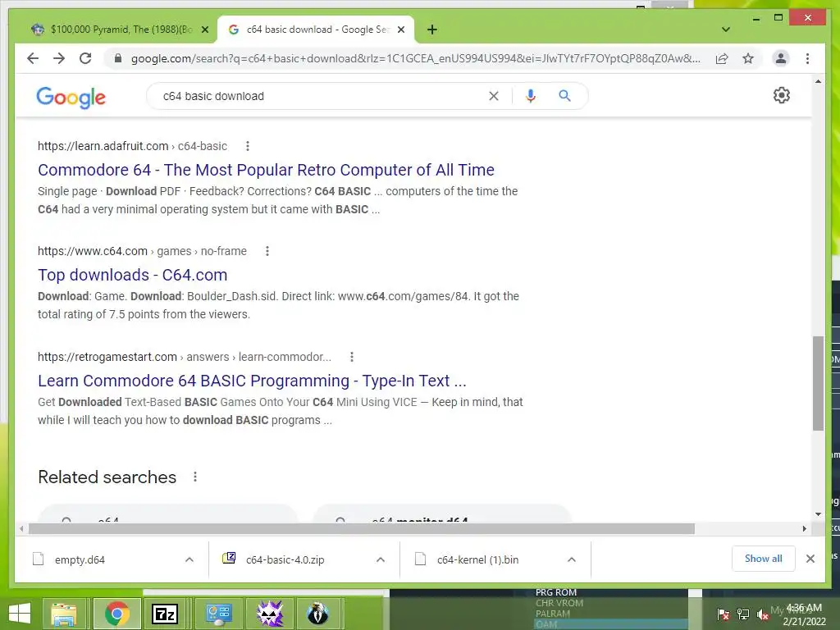Click the https://learn.adafruit.com URL text
This screenshot has width=840, height=630.
[x=103, y=146]
